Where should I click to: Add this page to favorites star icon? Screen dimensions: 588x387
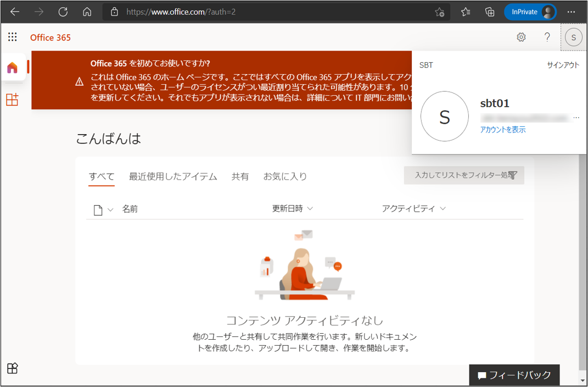point(440,12)
